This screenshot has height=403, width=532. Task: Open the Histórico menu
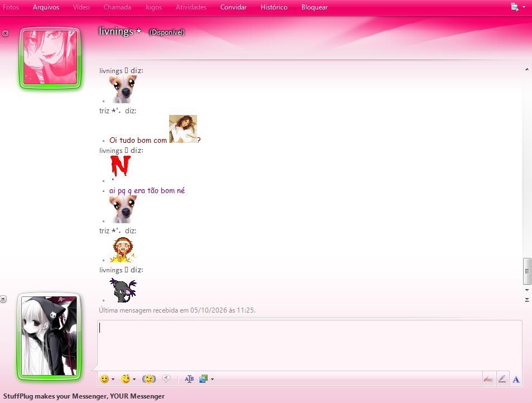[274, 7]
